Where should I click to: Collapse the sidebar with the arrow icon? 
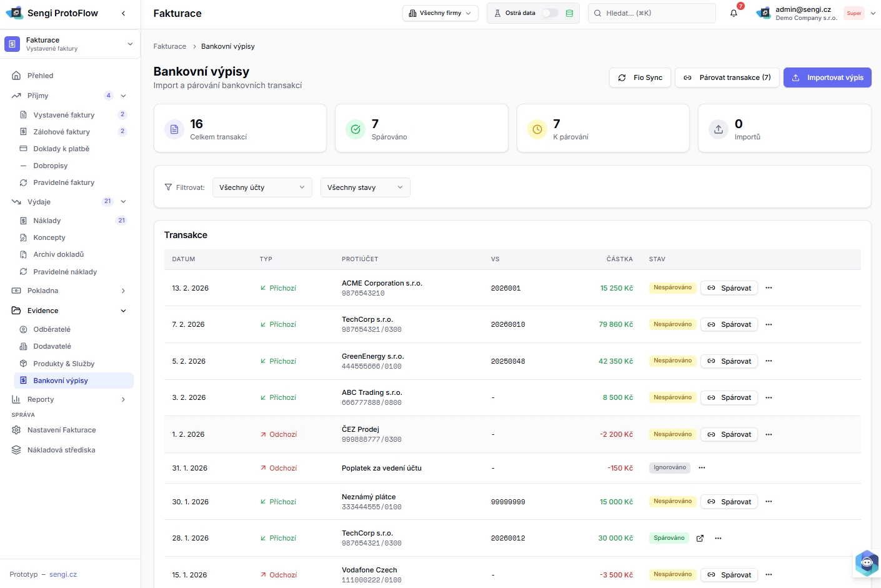click(x=123, y=13)
